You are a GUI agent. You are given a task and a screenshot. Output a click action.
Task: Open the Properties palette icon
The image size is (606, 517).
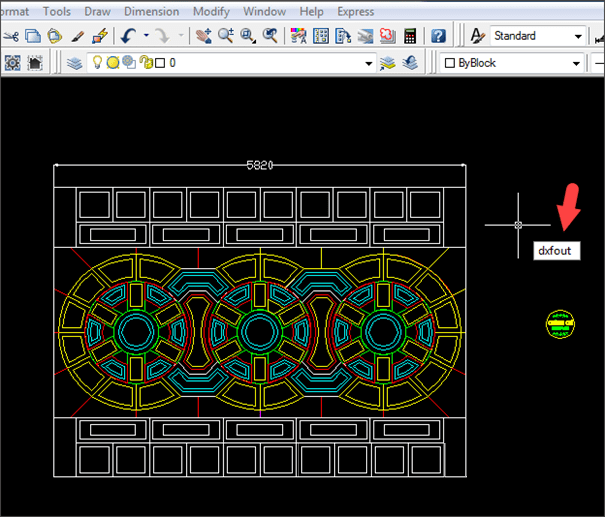(x=298, y=36)
